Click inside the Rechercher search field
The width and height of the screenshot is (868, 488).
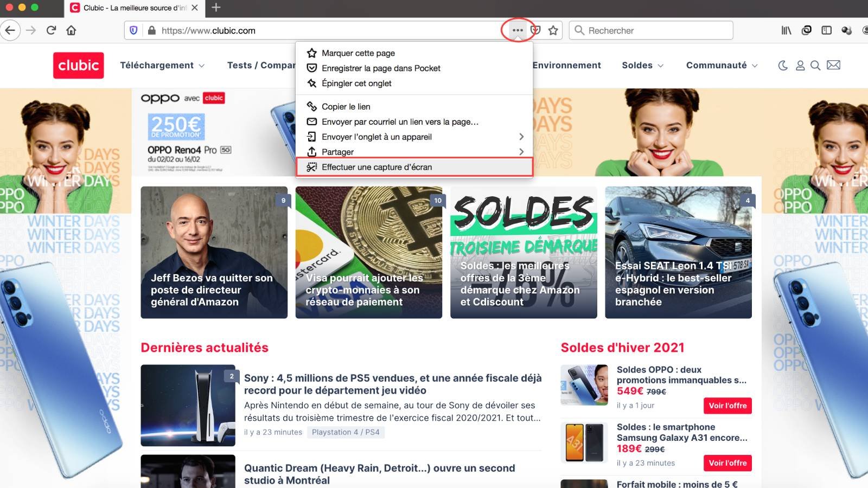pyautogui.click(x=651, y=30)
